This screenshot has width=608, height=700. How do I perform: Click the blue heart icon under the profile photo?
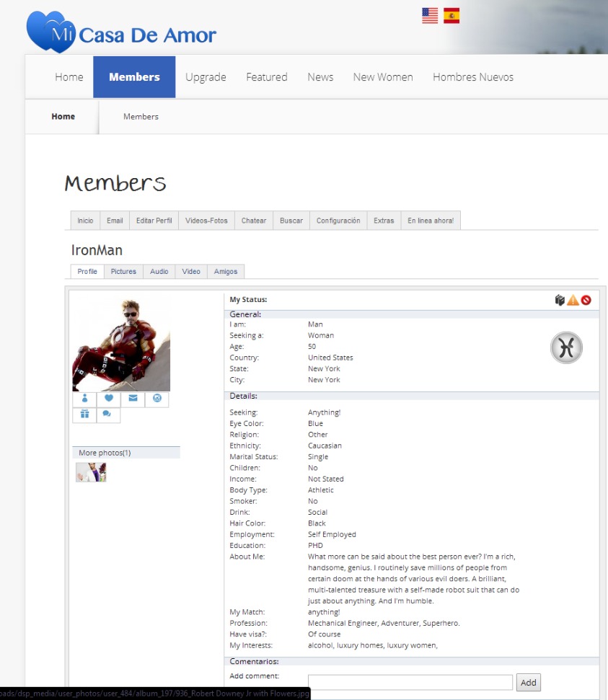pos(109,399)
